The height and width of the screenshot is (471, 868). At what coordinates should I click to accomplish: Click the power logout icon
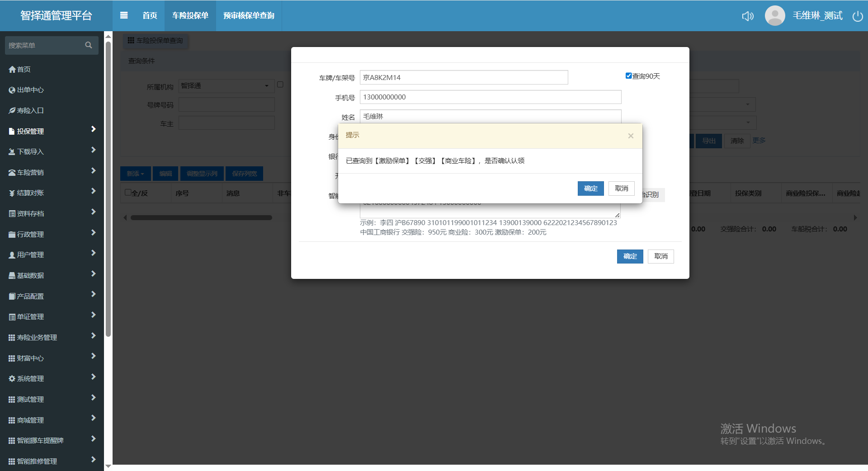tap(858, 16)
